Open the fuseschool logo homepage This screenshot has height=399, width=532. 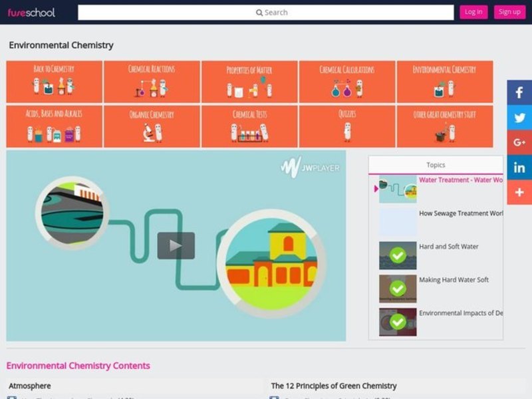click(31, 12)
